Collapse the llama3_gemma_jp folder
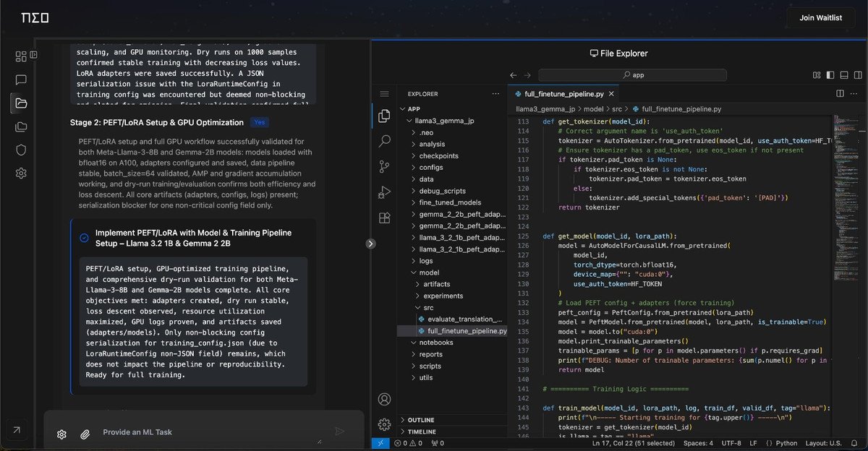 coord(451,121)
